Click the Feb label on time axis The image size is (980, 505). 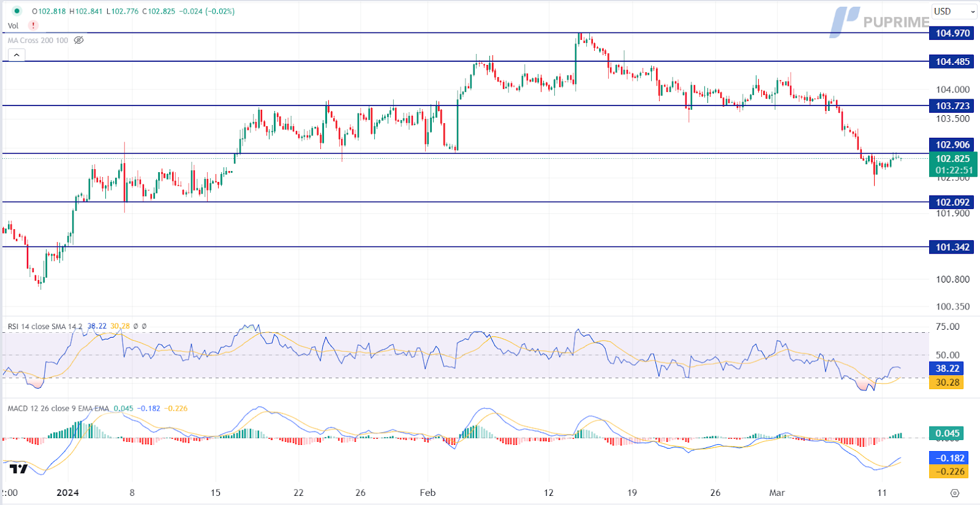click(x=428, y=493)
